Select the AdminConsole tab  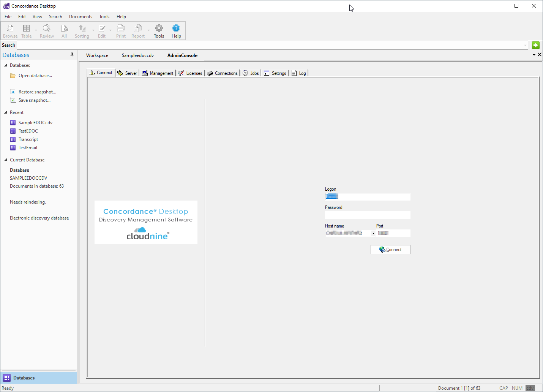pos(182,55)
